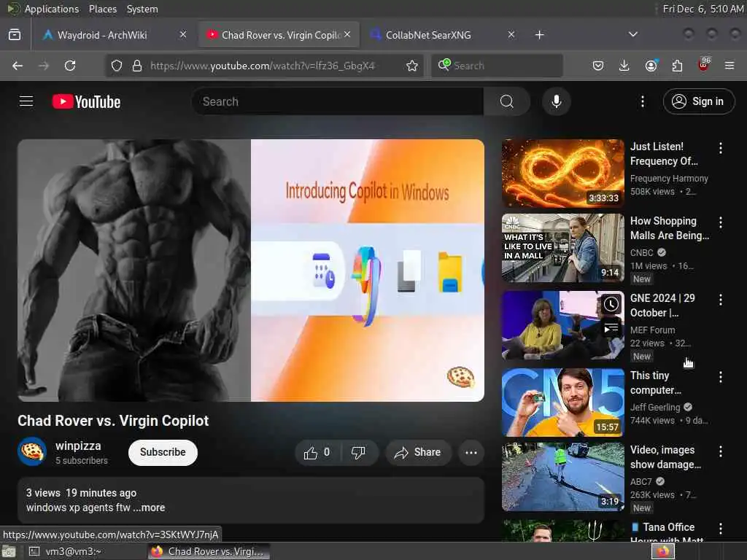This screenshot has height=560, width=747.
Task: Reload the page in Firefox
Action: point(70,66)
